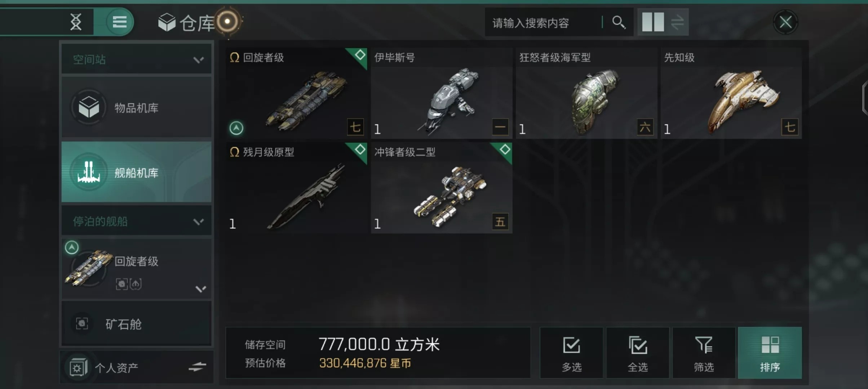The height and width of the screenshot is (389, 868).
Task: Click the transfer arrows icon near search
Action: [x=677, y=22]
